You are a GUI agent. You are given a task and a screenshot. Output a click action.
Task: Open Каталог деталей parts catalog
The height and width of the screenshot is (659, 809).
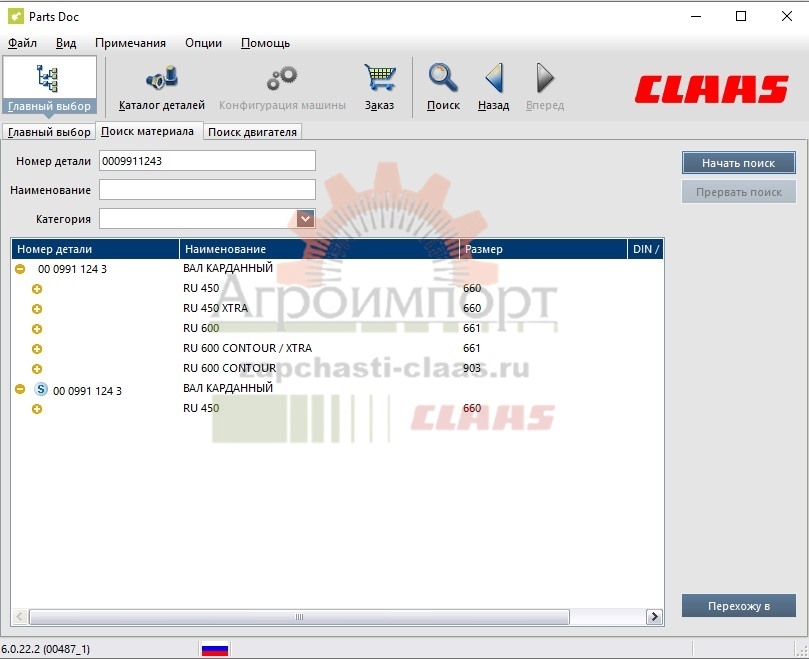pyautogui.click(x=161, y=88)
